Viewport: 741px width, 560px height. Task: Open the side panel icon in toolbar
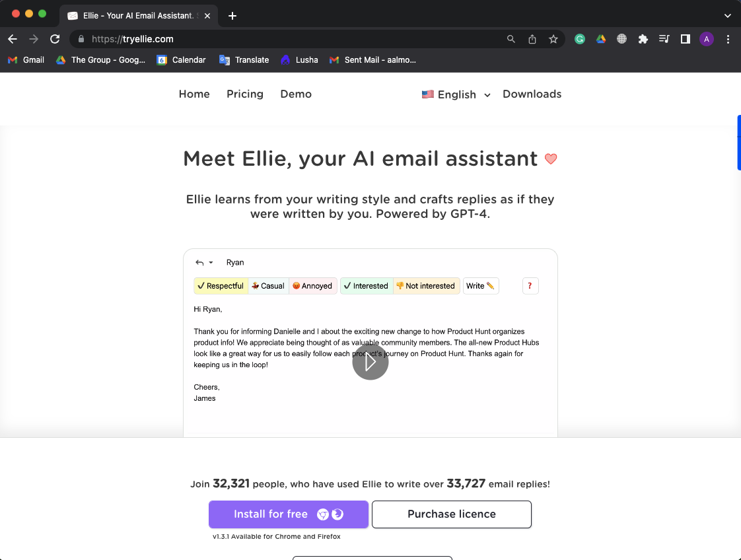coord(686,39)
